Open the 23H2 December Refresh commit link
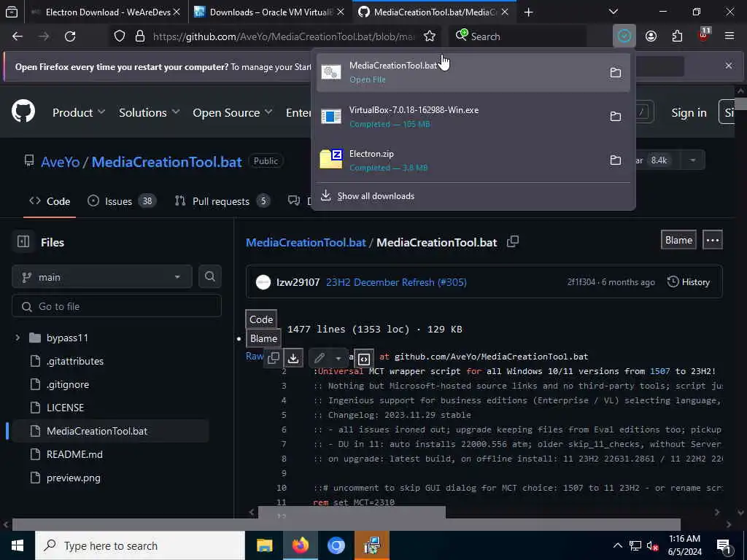The height and width of the screenshot is (560, 747). click(x=396, y=282)
